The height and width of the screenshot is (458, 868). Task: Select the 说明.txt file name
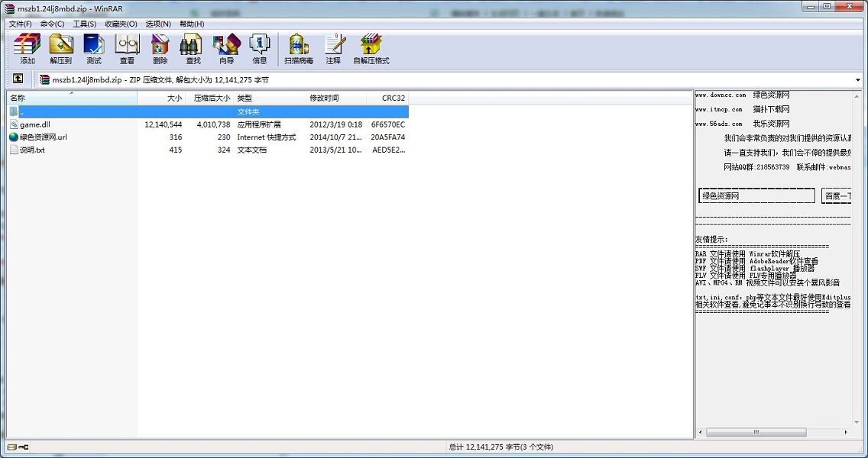(32, 150)
